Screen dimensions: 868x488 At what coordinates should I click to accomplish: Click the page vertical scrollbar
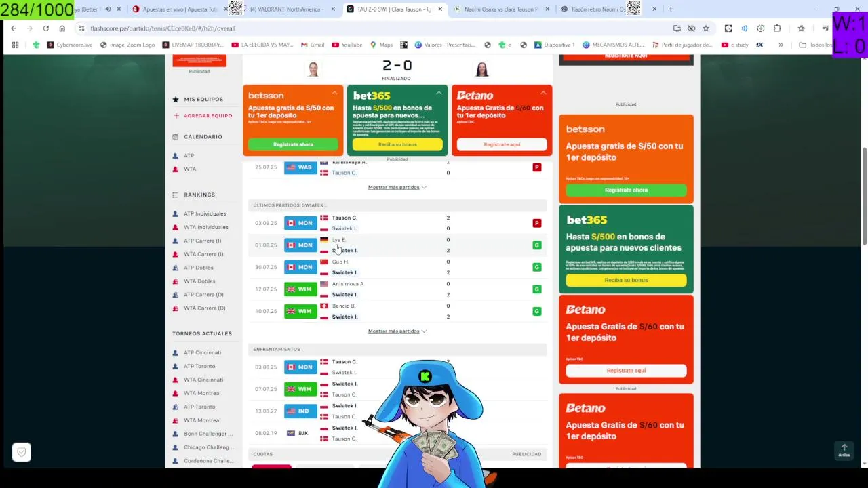tap(864, 197)
